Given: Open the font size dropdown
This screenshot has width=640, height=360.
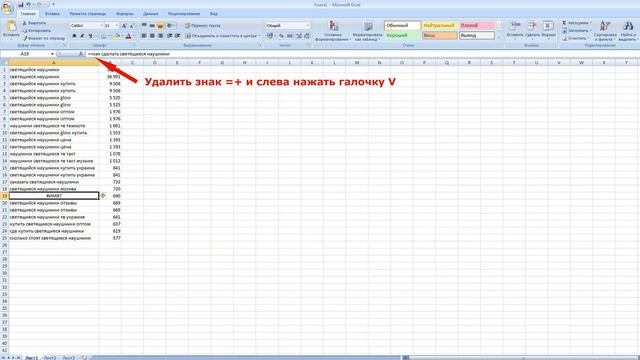Looking at the screenshot, I should tap(117, 26).
